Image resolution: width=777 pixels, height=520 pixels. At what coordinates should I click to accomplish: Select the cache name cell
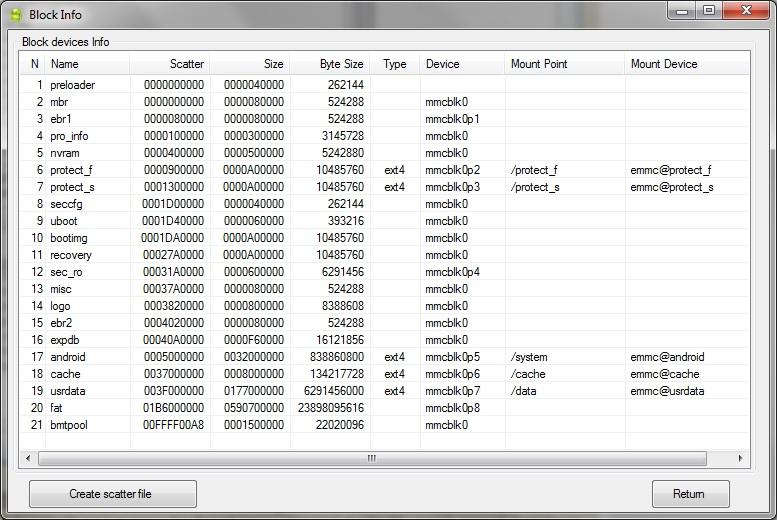pos(65,374)
